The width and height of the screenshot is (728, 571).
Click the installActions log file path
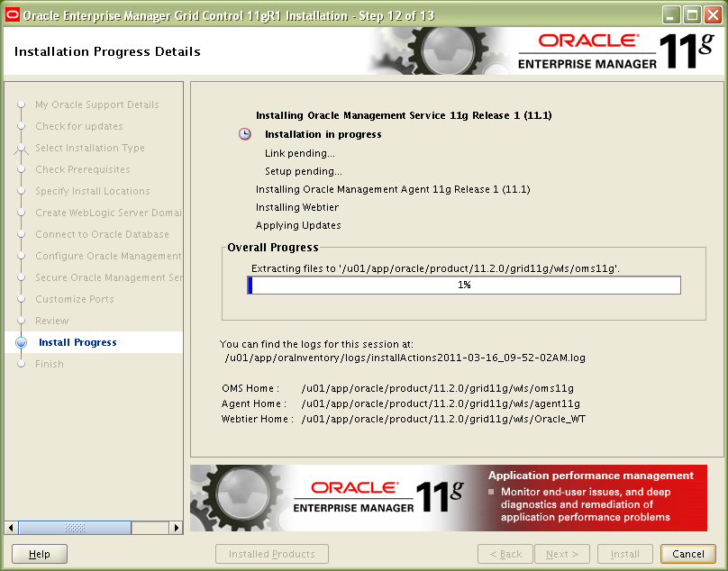(x=405, y=358)
